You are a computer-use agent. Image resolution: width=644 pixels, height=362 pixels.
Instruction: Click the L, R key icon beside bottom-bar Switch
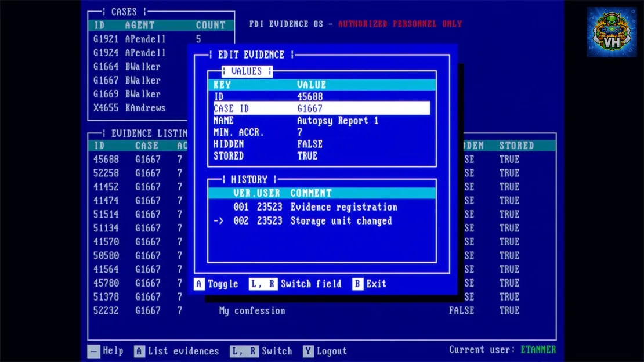[244, 352]
